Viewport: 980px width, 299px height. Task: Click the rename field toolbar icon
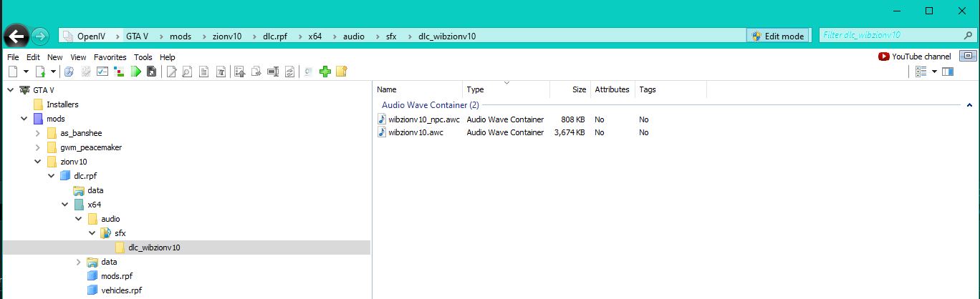[x=272, y=72]
